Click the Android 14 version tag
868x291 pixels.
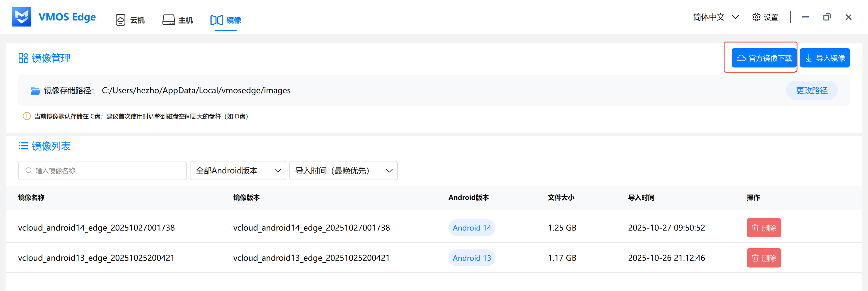click(471, 228)
